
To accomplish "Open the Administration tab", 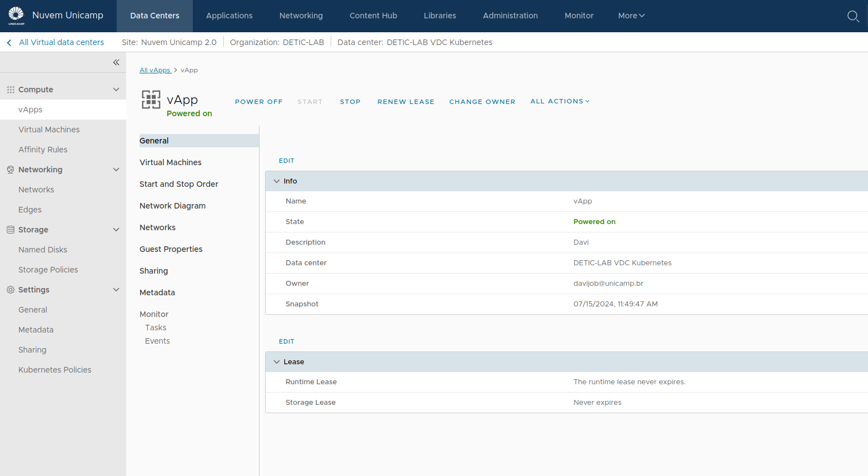I will pyautogui.click(x=510, y=16).
